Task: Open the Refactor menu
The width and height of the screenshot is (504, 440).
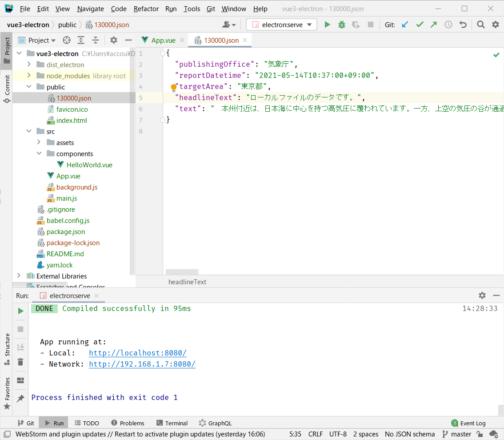Action: 146,9
